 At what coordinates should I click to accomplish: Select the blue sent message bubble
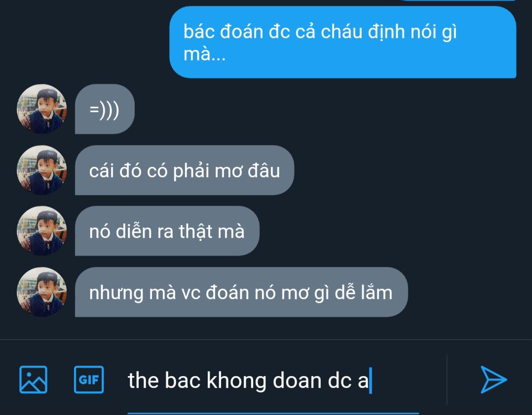(342, 42)
